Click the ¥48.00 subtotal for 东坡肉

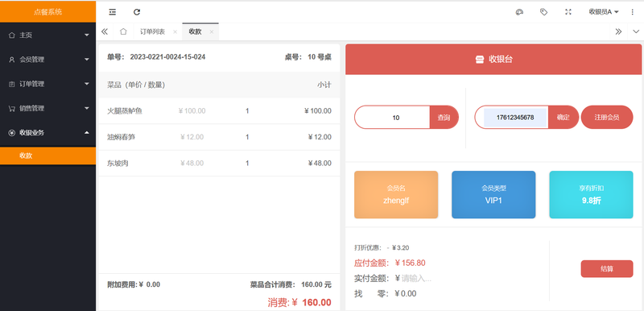320,164
